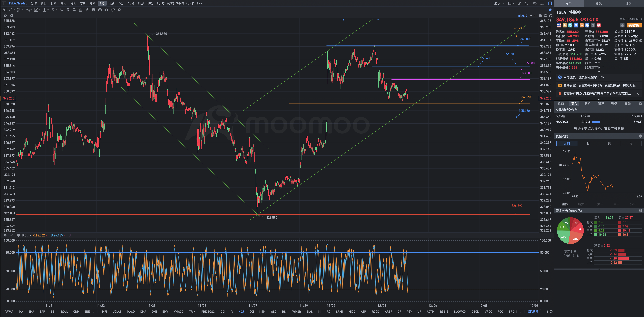Click the paintbrush theme icon
The image size is (644, 317).
coord(519,3)
